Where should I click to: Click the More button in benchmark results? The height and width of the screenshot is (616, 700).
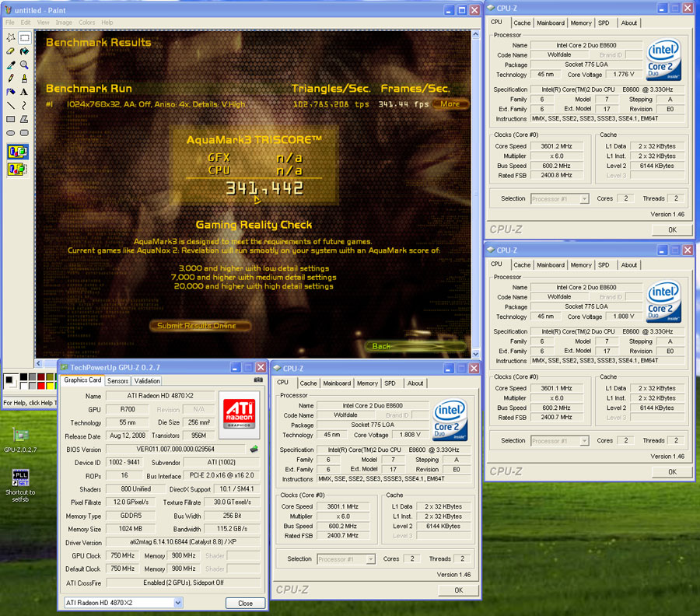450,104
